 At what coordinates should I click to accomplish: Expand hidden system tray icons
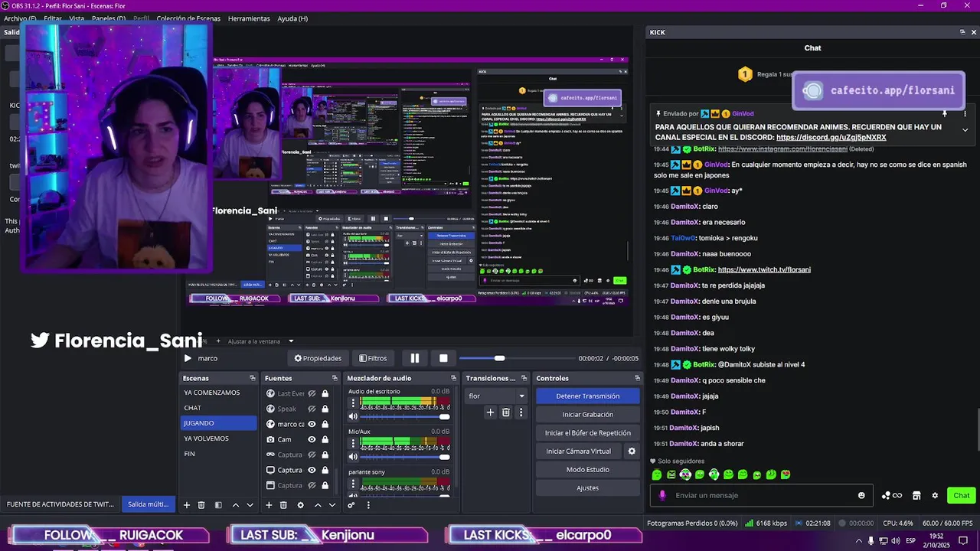coord(858,540)
